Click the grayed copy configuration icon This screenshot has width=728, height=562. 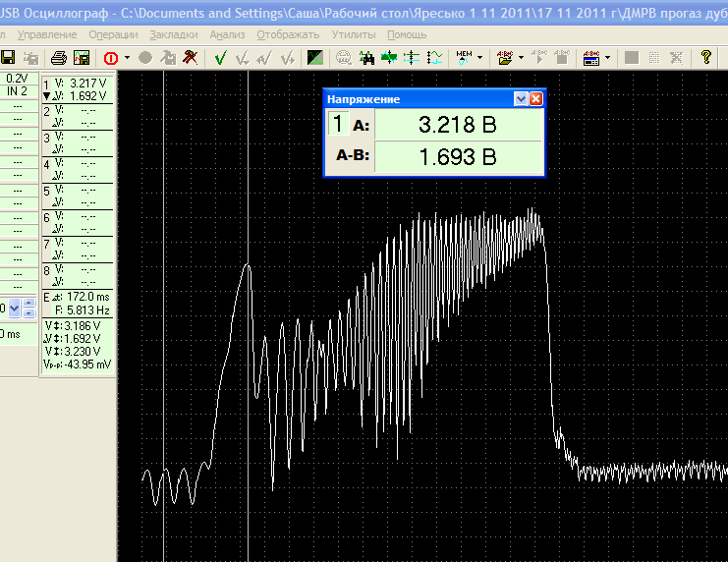click(x=31, y=58)
